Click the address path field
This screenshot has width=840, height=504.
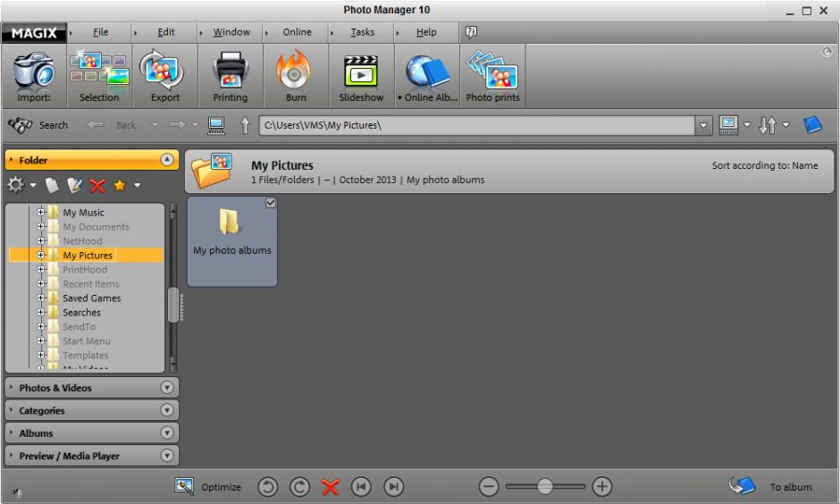(477, 125)
